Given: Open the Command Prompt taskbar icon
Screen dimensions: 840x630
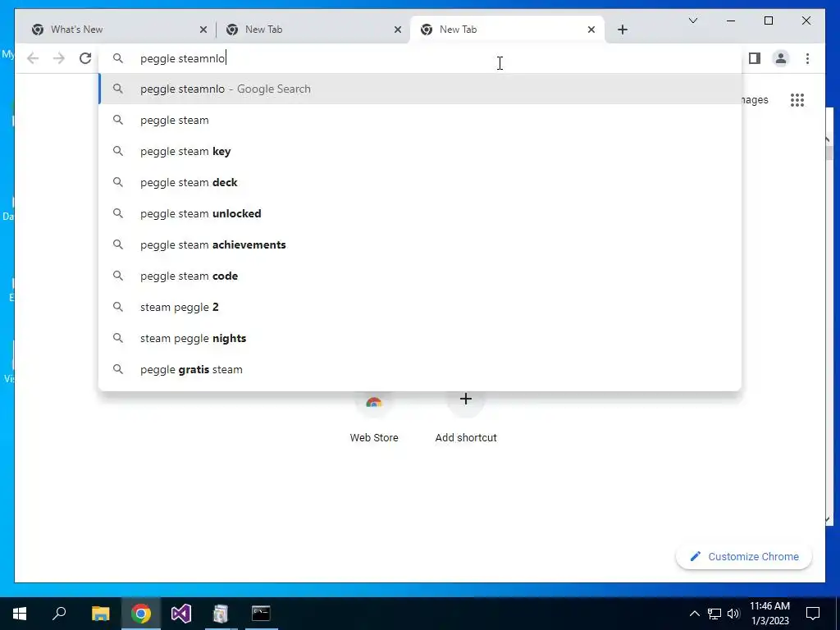Looking at the screenshot, I should [262, 614].
